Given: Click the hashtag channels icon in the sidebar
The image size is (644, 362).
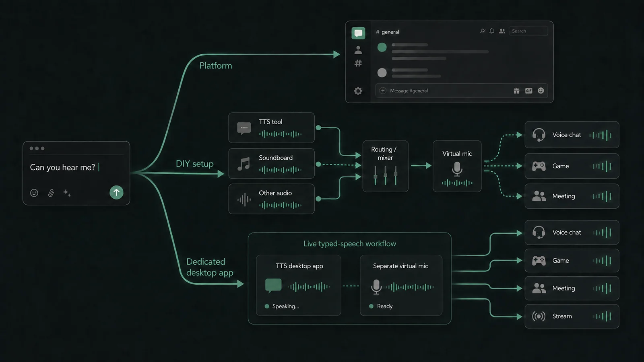Looking at the screenshot, I should [358, 63].
